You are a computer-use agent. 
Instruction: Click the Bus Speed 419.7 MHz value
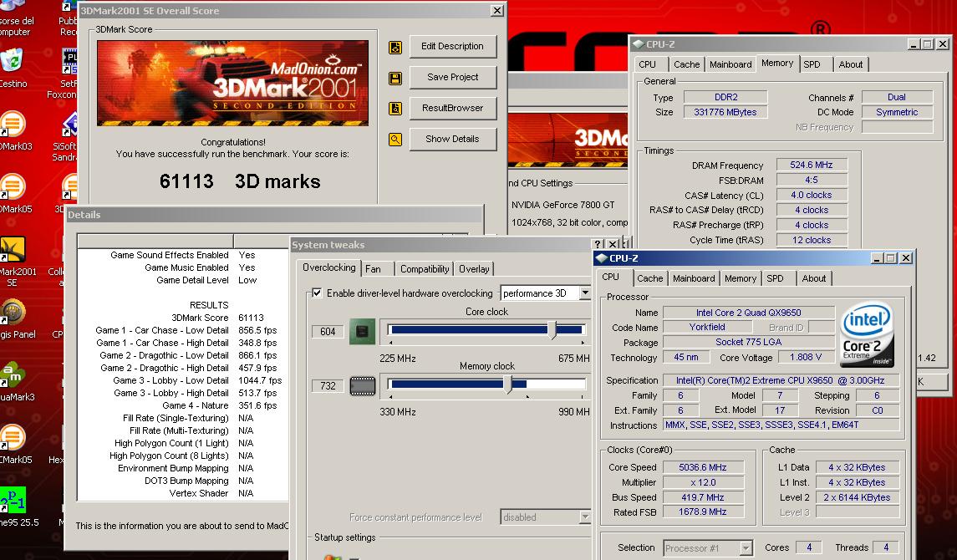(x=702, y=497)
